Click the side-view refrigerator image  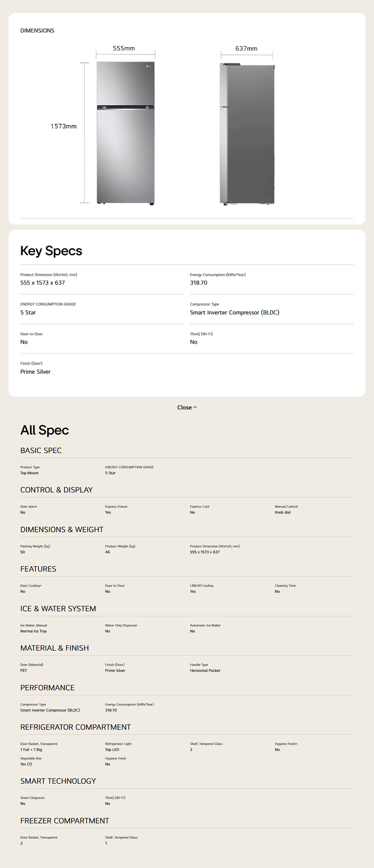(x=247, y=134)
